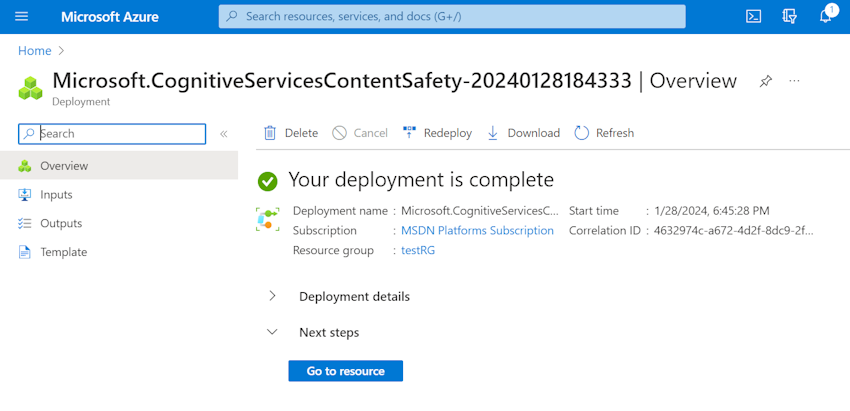Expand the Deployment details section

(272, 296)
